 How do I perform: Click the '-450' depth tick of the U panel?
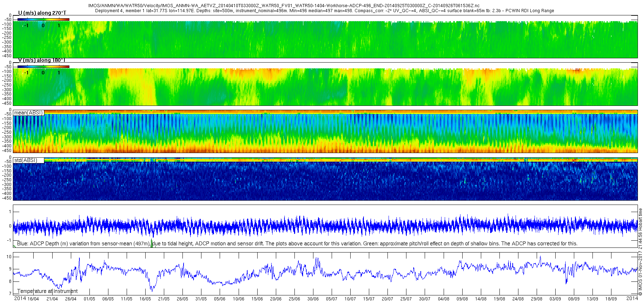click(x=7, y=56)
